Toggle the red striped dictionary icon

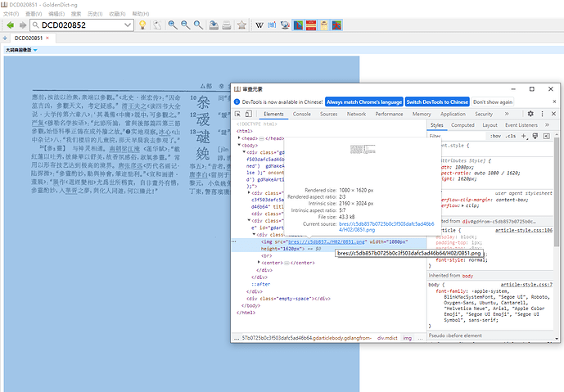coord(311,25)
